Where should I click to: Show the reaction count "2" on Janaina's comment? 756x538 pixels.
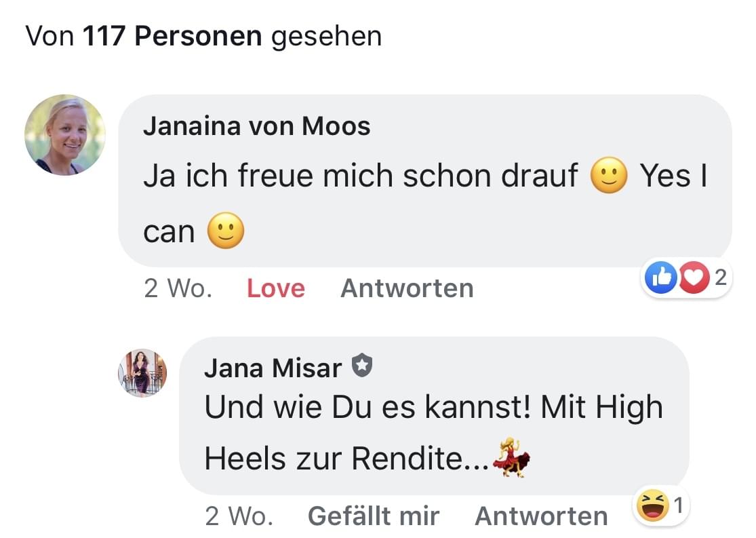click(x=720, y=277)
